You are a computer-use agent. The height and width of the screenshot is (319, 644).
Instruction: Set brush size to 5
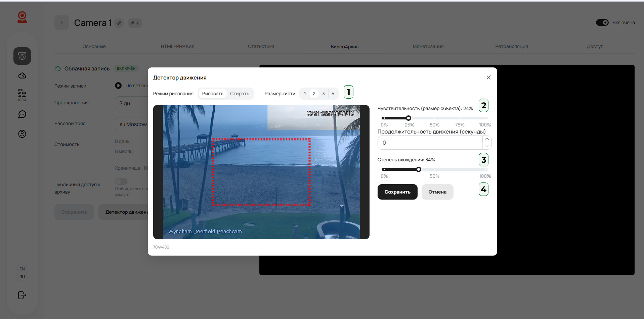[x=333, y=94]
